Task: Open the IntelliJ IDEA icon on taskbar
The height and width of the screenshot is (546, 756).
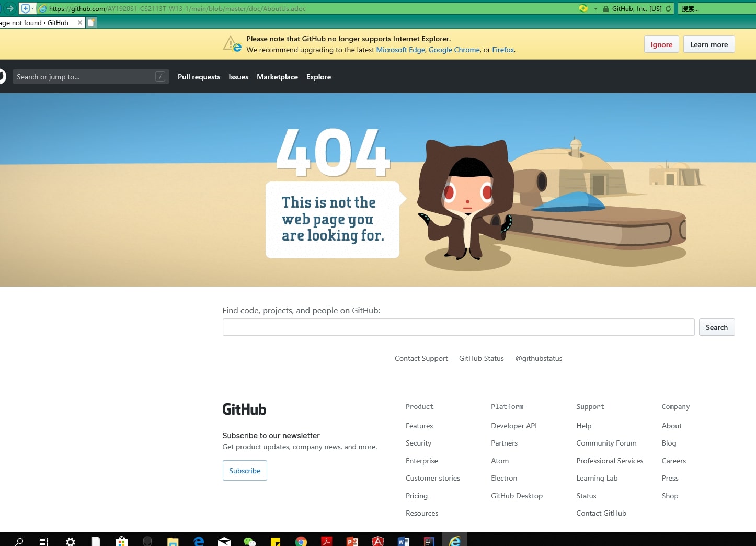Action: pyautogui.click(x=429, y=541)
